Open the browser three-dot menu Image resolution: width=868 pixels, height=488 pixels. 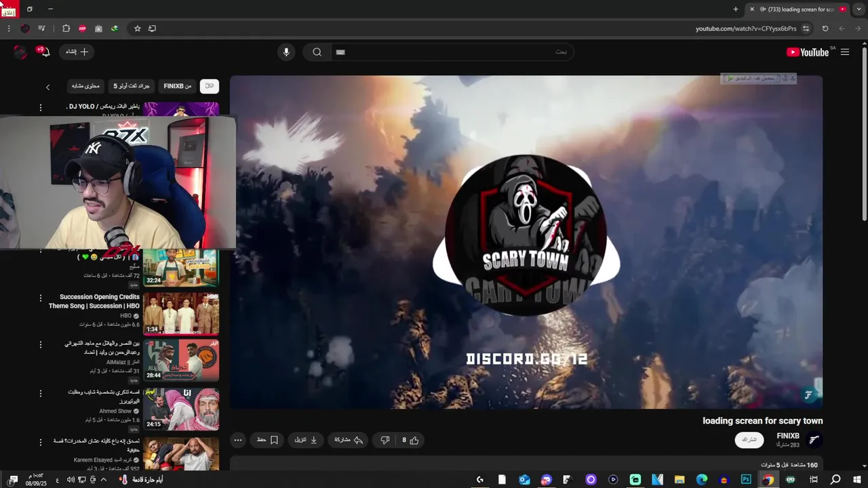pos(9,28)
